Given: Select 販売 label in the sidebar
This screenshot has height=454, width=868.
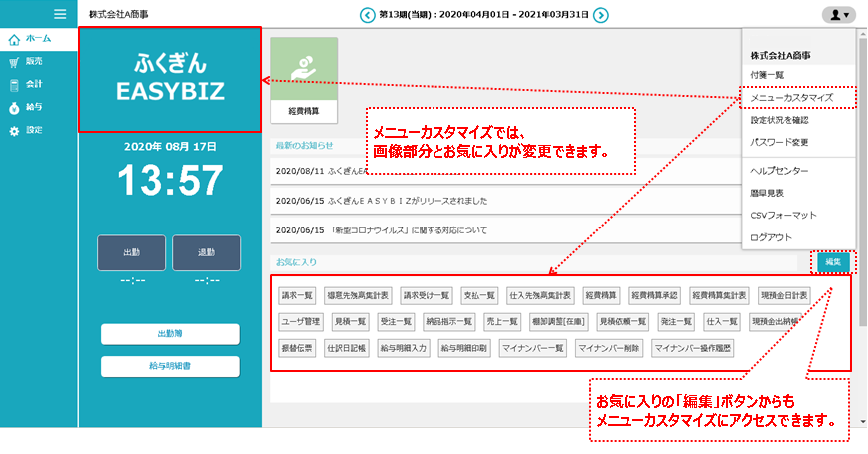Looking at the screenshot, I should click(x=34, y=62).
